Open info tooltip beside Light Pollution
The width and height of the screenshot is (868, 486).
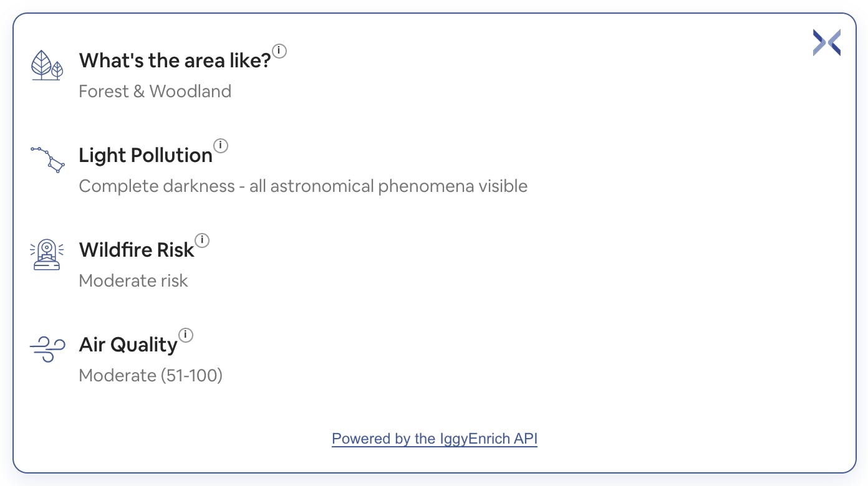pos(221,146)
